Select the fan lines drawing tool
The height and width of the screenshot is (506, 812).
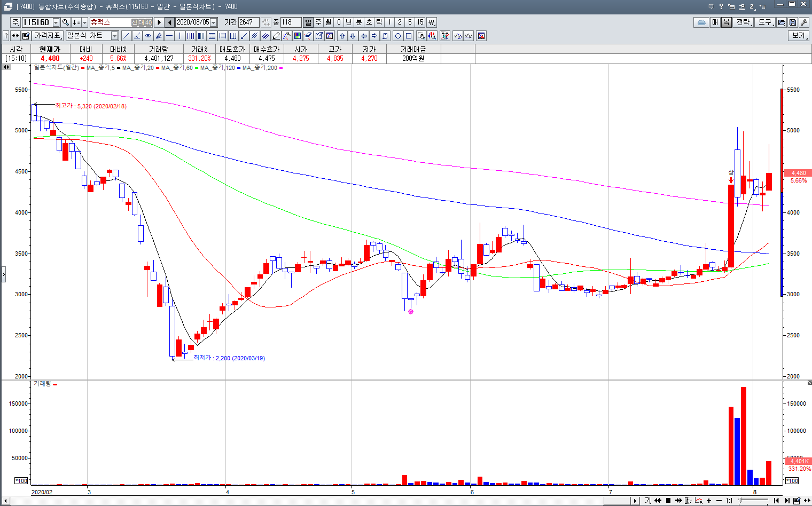point(159,36)
